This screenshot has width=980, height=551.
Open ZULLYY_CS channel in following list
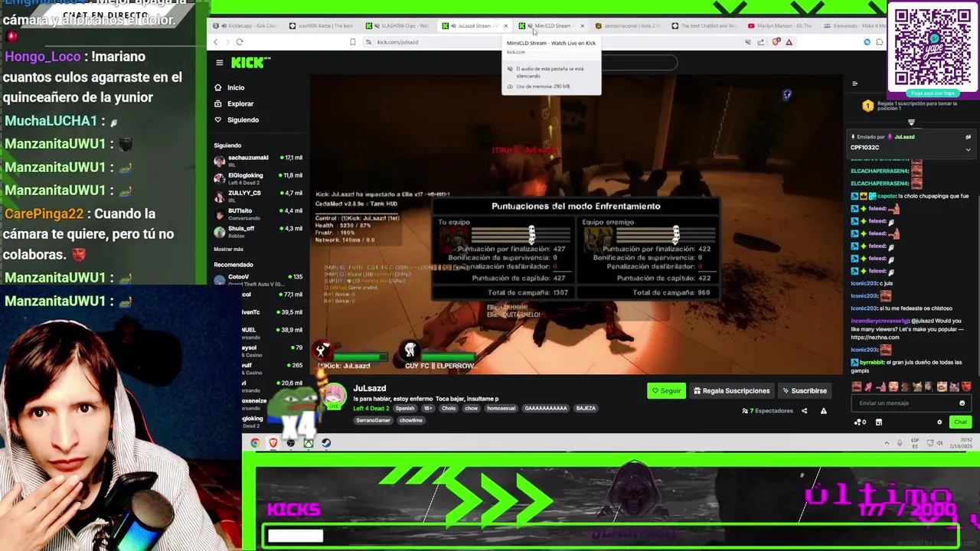259,195
